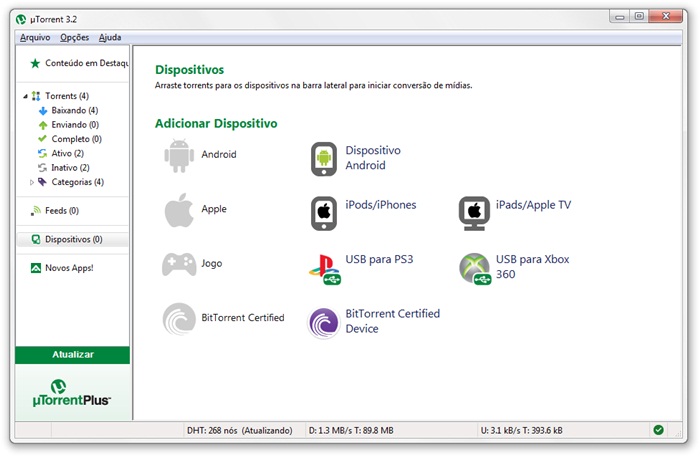Select the iPods/iPhones link
Viewport: 700px width, 457px height.
pyautogui.click(x=380, y=205)
